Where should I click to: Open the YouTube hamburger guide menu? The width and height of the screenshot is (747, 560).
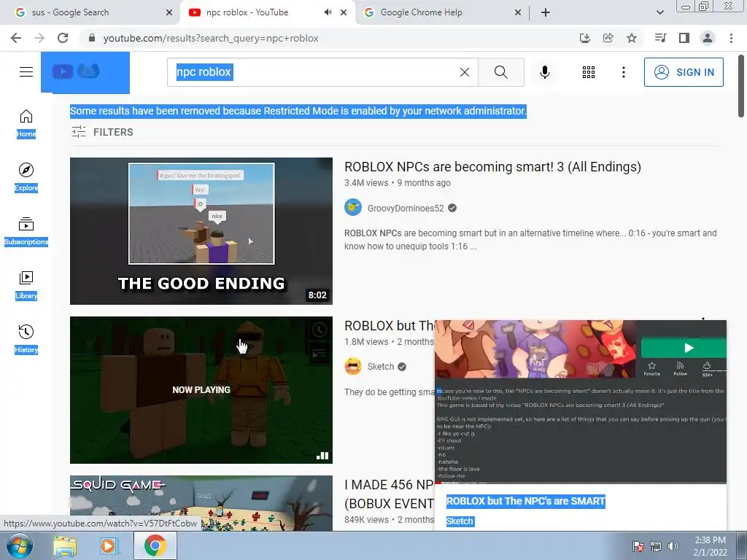tap(26, 72)
